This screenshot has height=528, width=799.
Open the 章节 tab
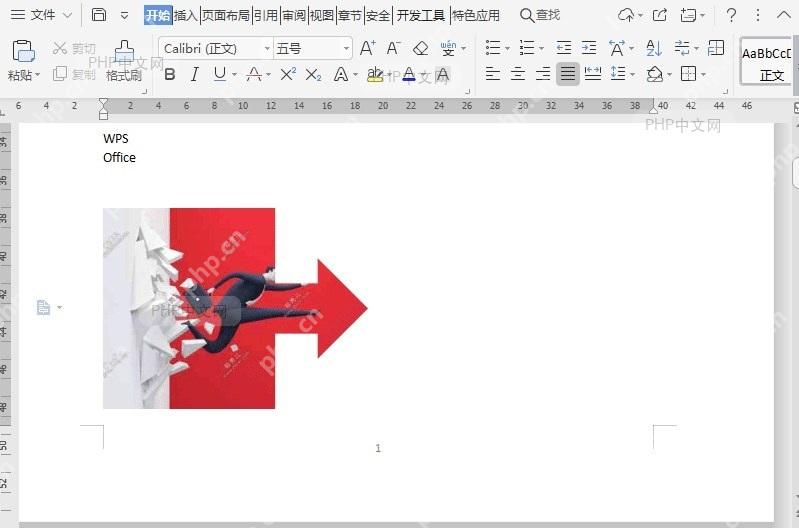pos(350,15)
